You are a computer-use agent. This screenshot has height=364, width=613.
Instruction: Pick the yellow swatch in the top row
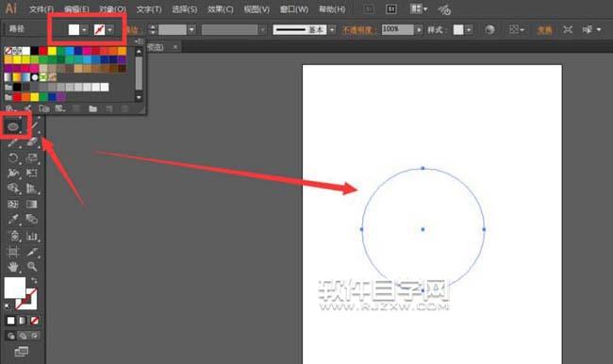pyautogui.click(x=52, y=51)
